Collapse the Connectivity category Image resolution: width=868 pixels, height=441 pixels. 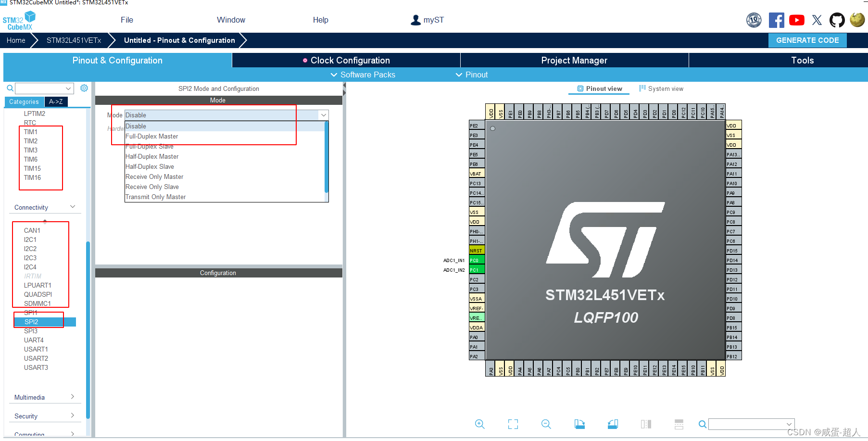tap(73, 207)
